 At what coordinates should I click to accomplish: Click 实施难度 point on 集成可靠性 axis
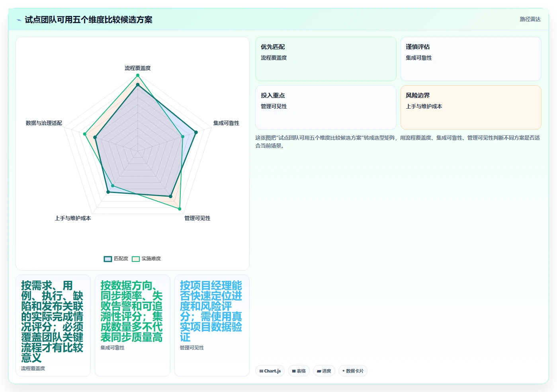[183, 137]
